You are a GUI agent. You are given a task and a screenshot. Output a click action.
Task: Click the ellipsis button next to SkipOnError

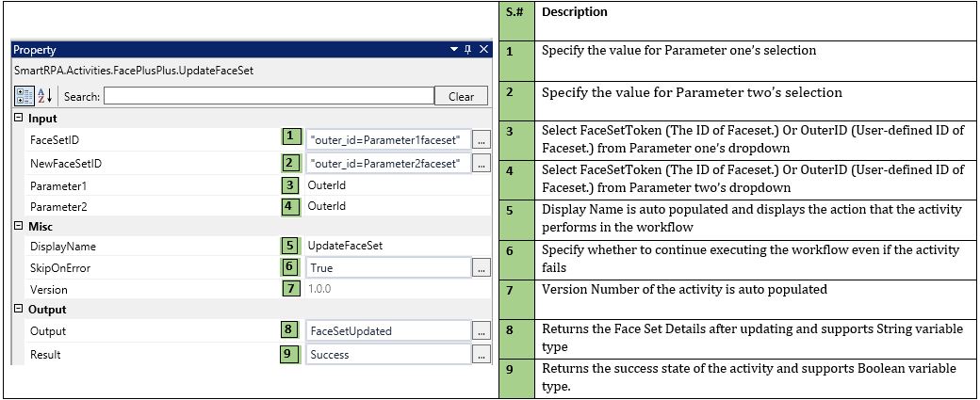tap(482, 268)
